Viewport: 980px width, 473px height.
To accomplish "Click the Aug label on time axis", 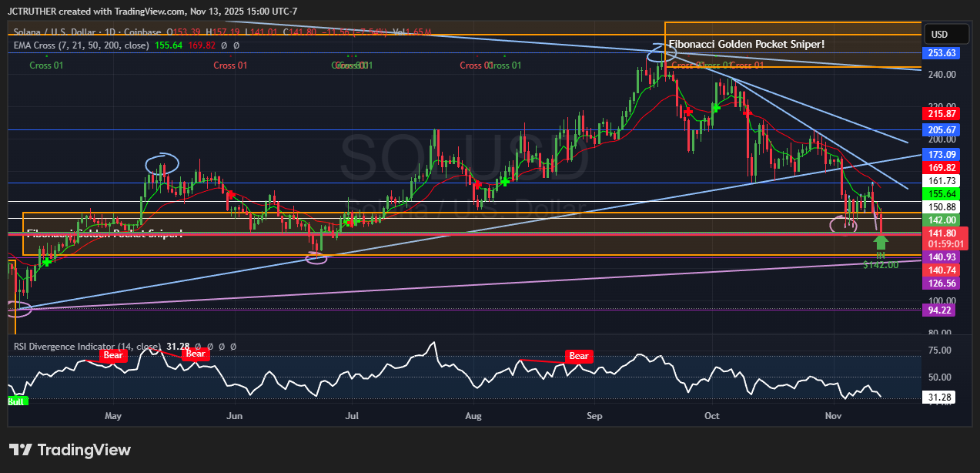I will pyautogui.click(x=473, y=416).
